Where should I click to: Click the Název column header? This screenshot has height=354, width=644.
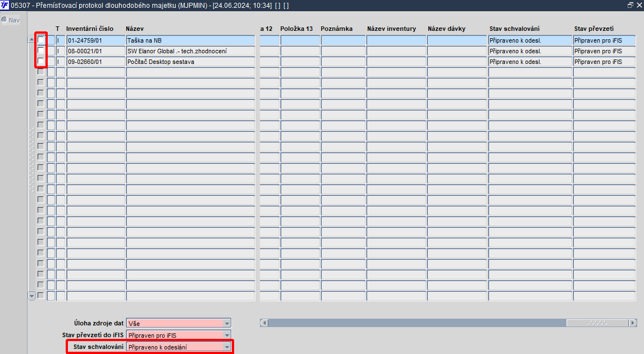pos(135,29)
